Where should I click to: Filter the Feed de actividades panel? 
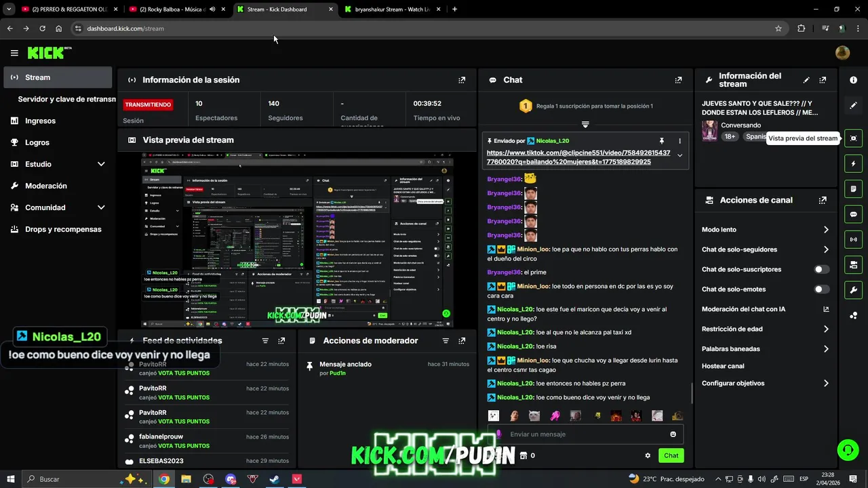click(265, 341)
